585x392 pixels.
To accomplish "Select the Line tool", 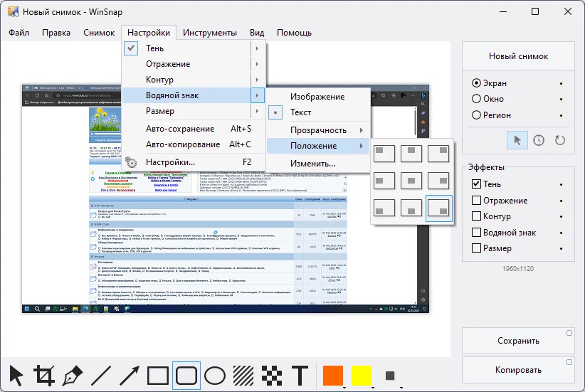I will tap(101, 376).
